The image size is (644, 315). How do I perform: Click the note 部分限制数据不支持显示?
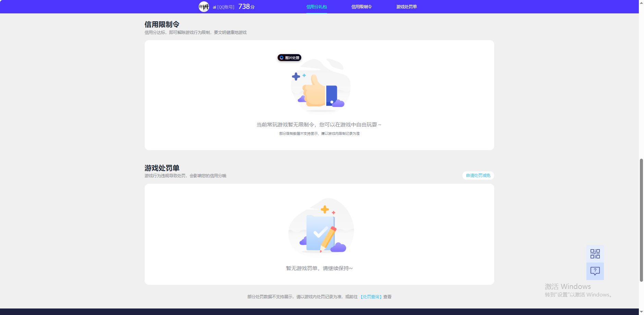pos(319,134)
